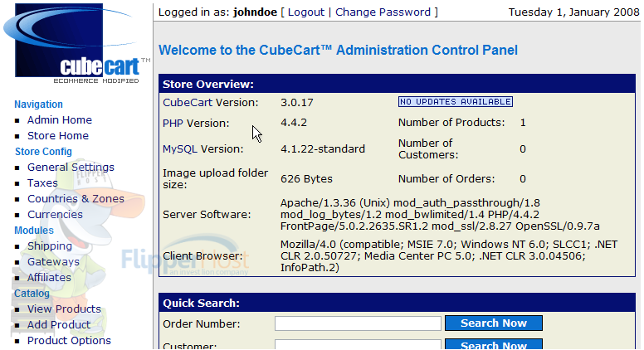Image resolution: width=644 pixels, height=350 pixels.
Task: Click the Number of Orders label
Action: pos(446,179)
